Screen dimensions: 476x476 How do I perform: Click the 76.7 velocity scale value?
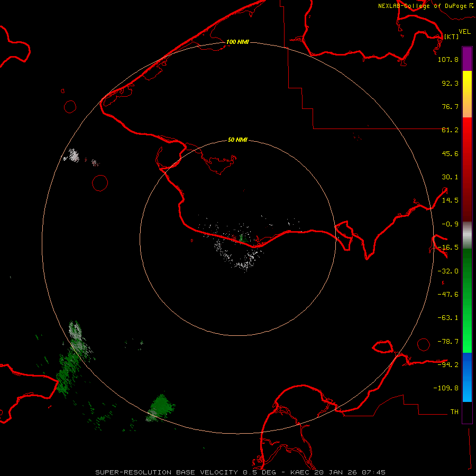pyautogui.click(x=450, y=106)
